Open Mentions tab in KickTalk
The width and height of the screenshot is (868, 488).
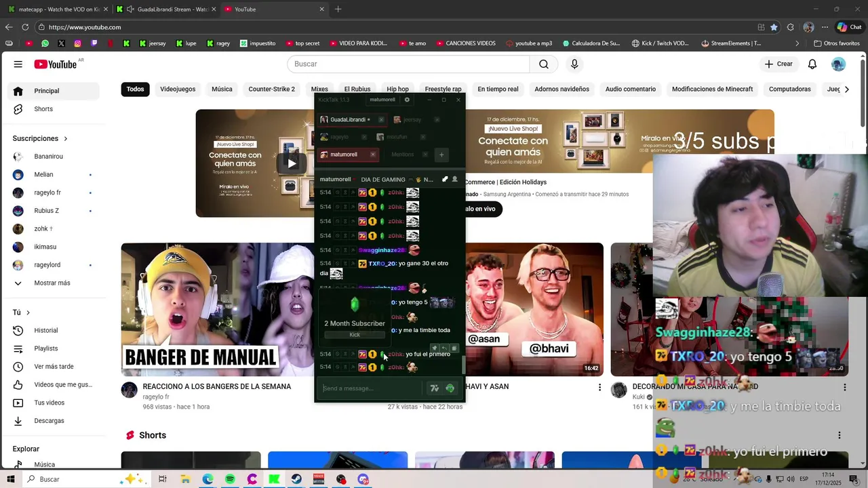402,155
